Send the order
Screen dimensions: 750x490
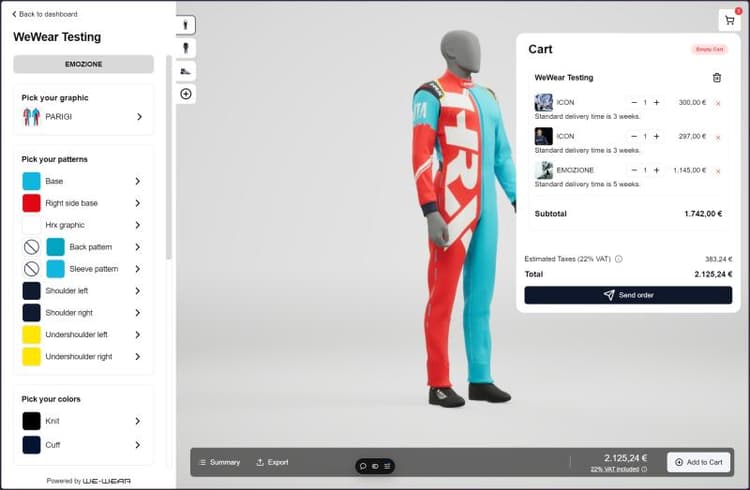tap(628, 295)
